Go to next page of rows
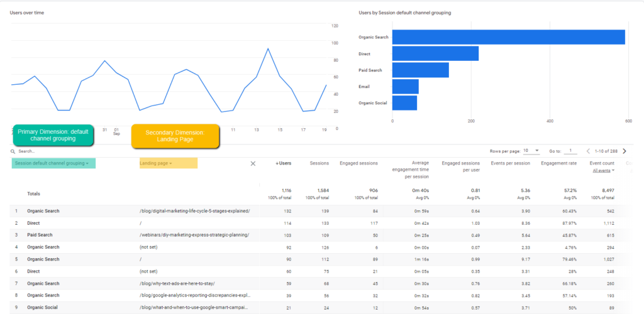 (625, 151)
